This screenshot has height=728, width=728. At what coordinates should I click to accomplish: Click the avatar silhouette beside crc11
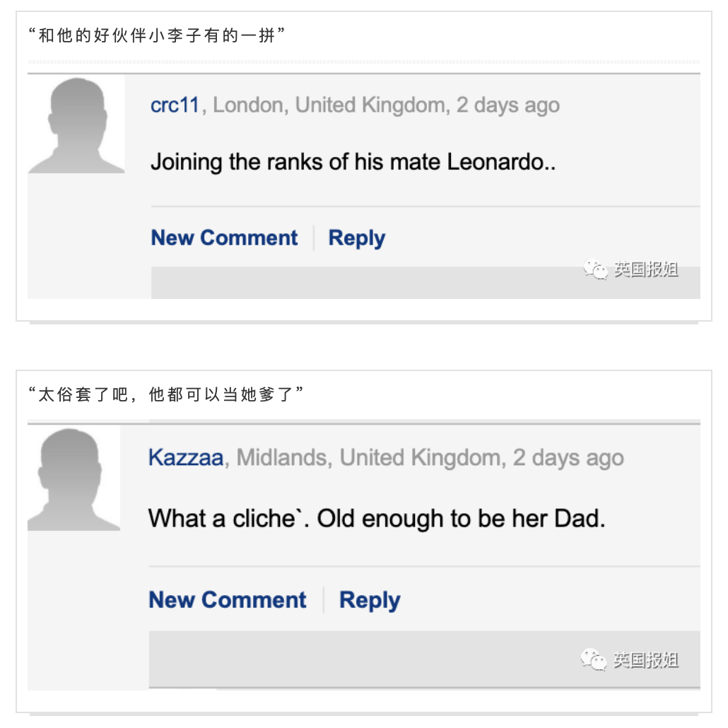(76, 126)
